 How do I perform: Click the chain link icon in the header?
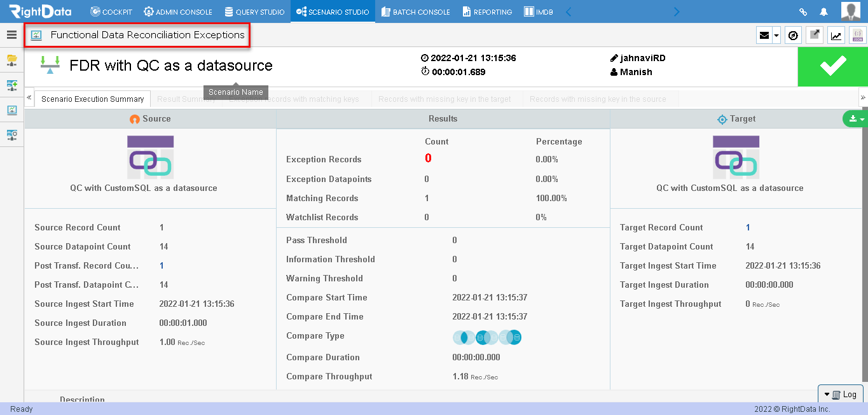(803, 11)
